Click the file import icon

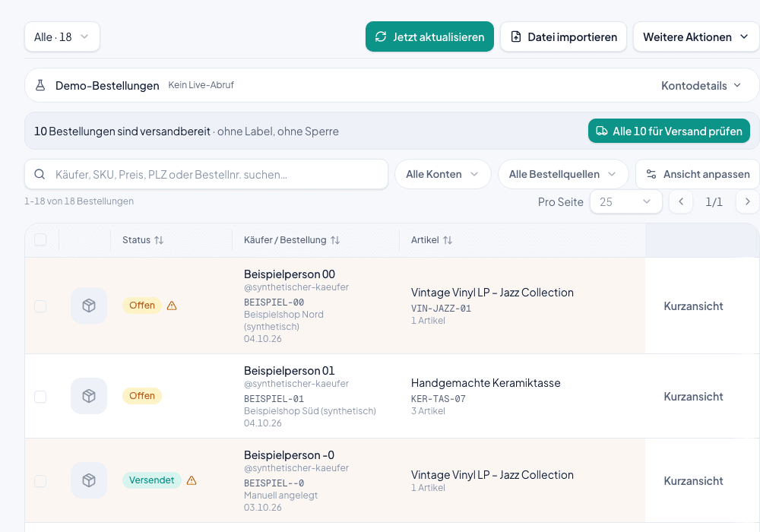pyautogui.click(x=516, y=36)
